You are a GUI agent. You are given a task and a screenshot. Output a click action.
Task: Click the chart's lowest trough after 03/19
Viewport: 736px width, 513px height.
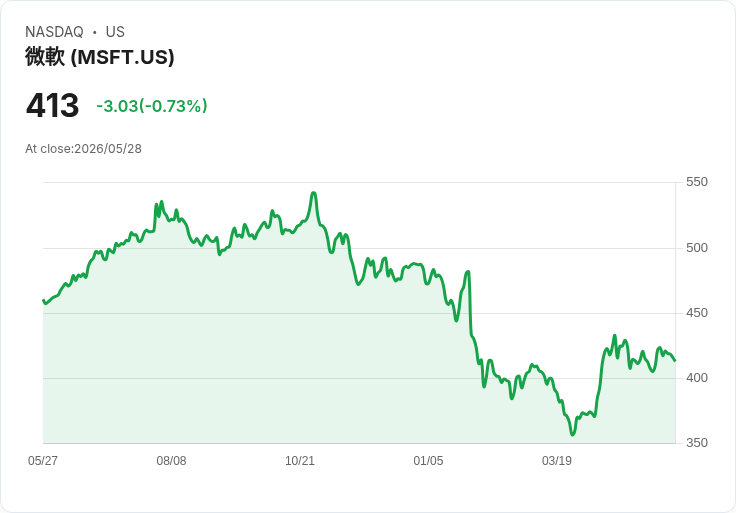point(572,434)
